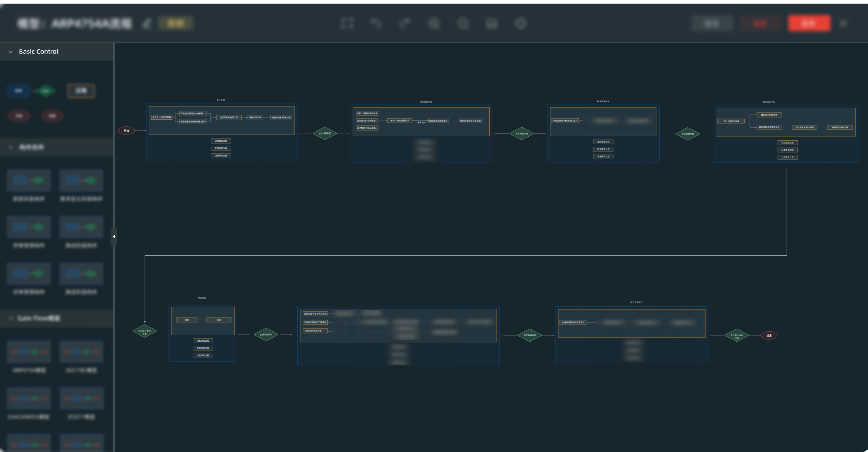The image size is (868, 452).
Task: Click the locate target toolbar icon
Action: pyautogui.click(x=521, y=24)
